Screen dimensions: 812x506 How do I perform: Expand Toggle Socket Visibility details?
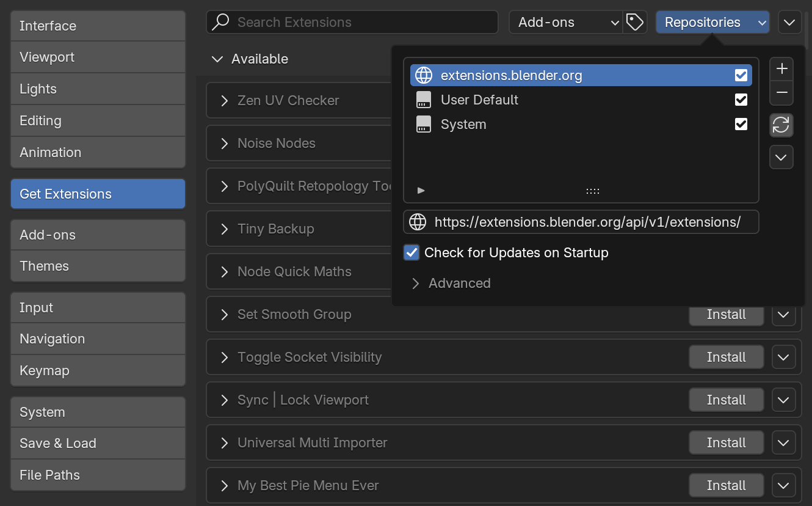pyautogui.click(x=225, y=357)
